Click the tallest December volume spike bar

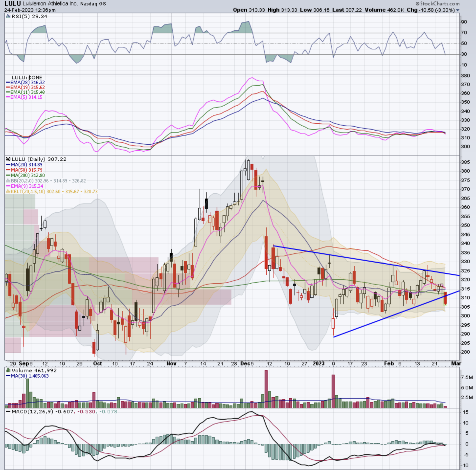[266, 389]
